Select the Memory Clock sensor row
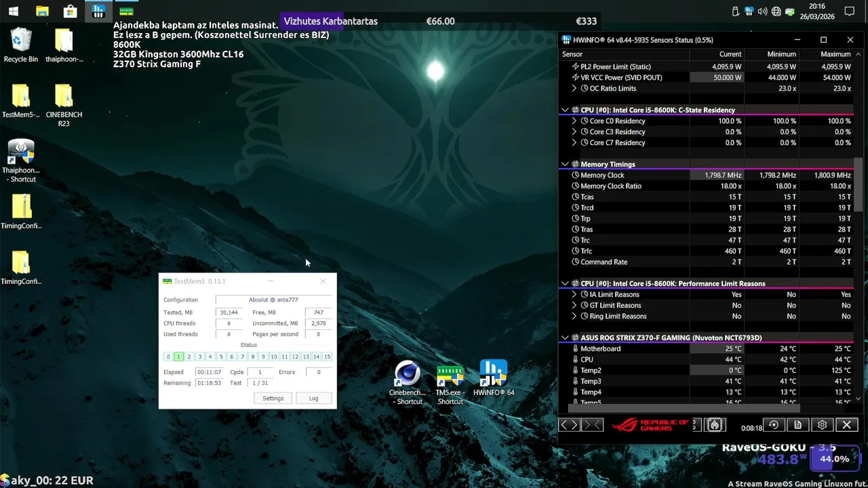Image resolution: width=868 pixels, height=488 pixels. coord(705,175)
